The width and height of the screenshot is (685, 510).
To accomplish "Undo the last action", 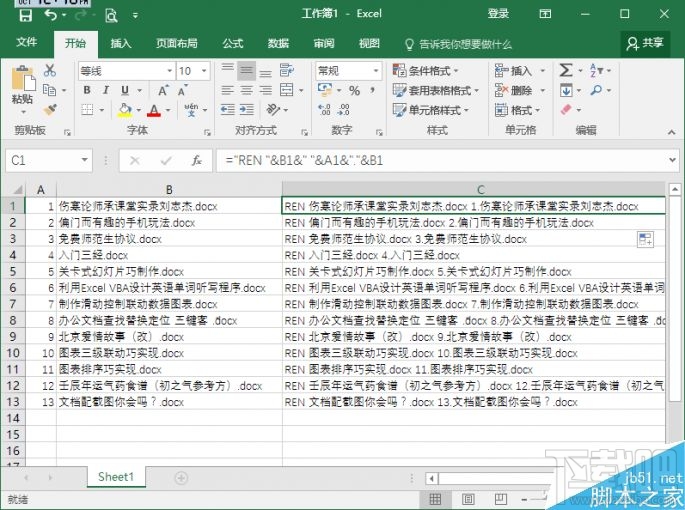I will [x=51, y=15].
